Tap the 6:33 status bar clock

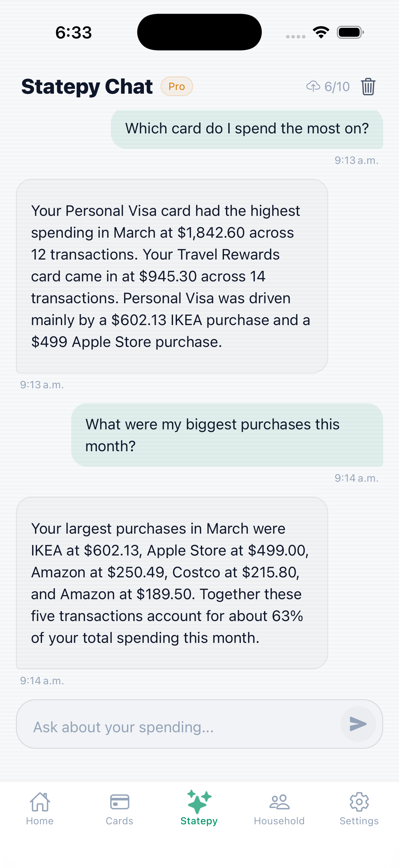pyautogui.click(x=74, y=33)
